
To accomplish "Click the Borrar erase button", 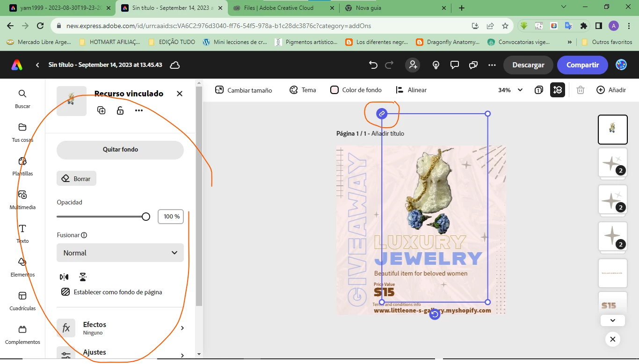I will (x=76, y=179).
